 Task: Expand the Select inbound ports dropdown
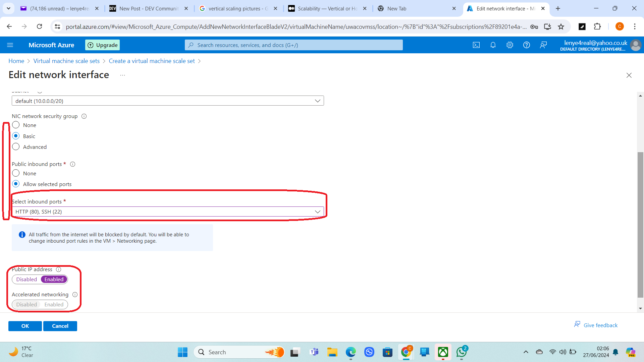click(168, 212)
